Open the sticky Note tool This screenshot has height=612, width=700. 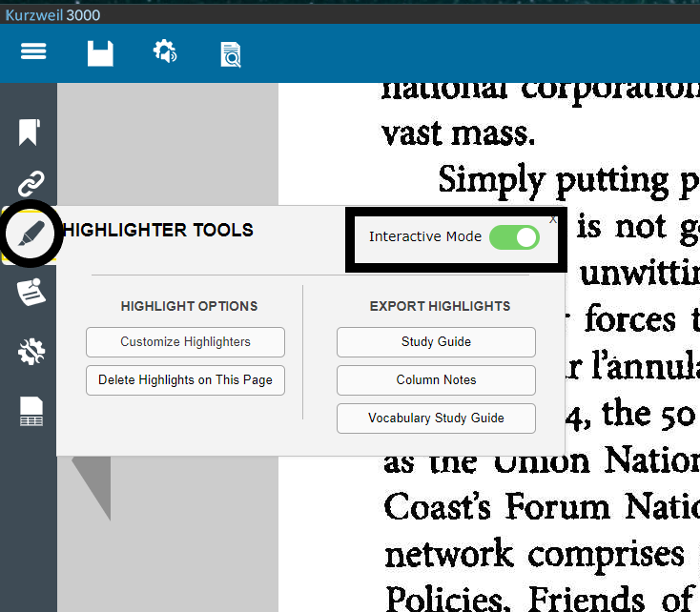[x=31, y=293]
